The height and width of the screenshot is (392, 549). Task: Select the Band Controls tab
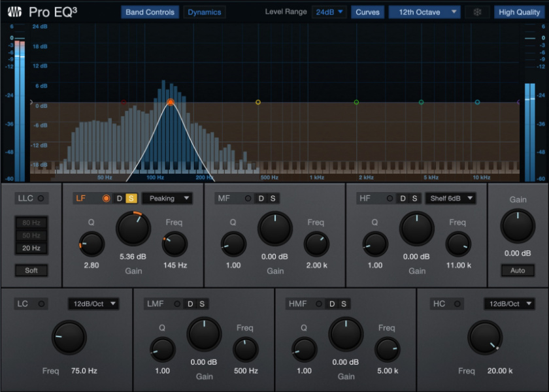150,11
